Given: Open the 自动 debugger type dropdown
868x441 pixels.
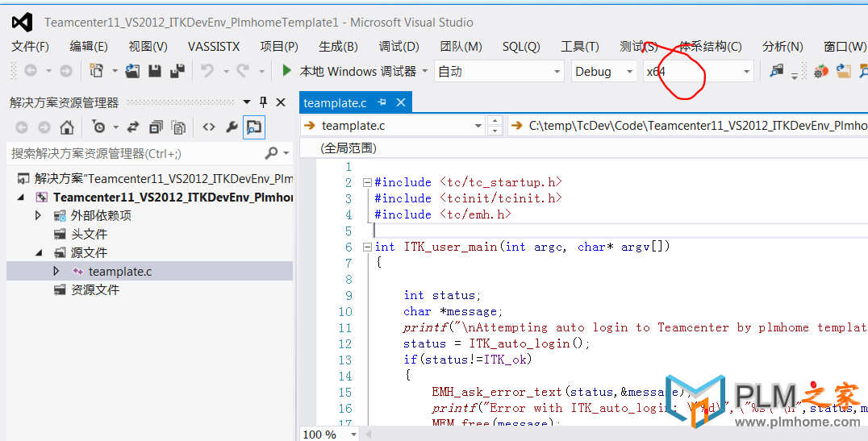Looking at the screenshot, I should pos(500,72).
